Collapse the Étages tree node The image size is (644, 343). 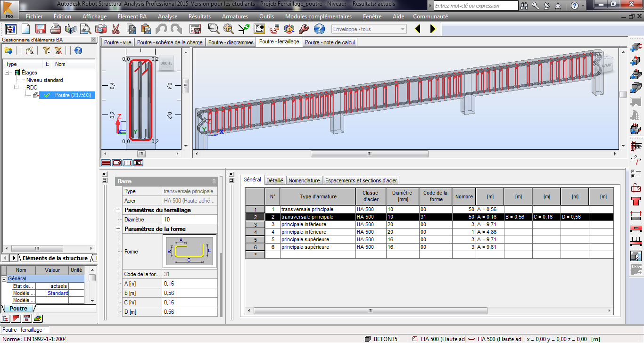[8, 73]
